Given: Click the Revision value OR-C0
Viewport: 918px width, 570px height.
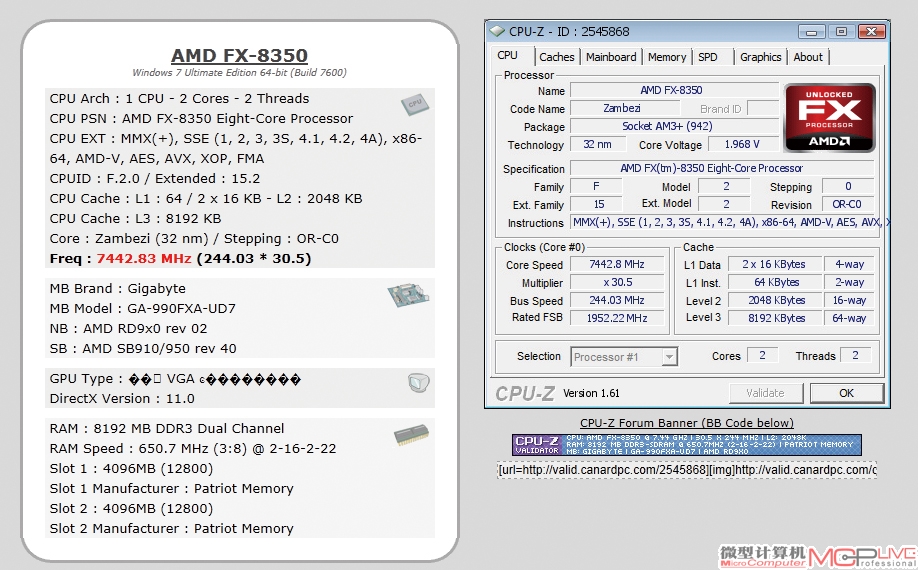Looking at the screenshot, I should (848, 204).
